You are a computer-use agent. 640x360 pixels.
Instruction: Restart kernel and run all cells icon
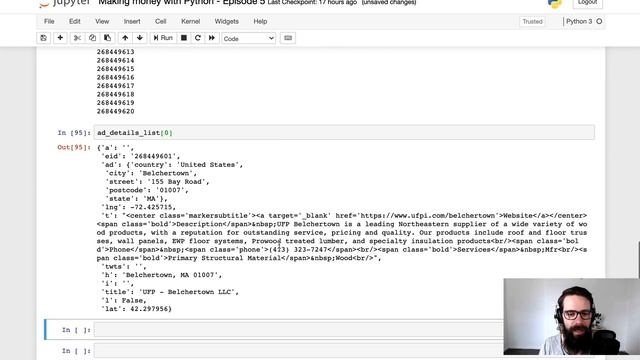click(211, 38)
